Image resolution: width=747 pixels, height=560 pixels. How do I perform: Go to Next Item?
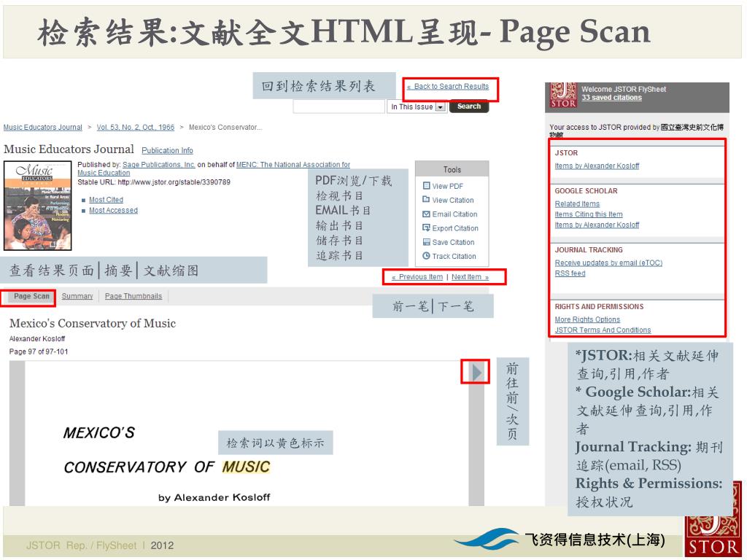point(471,276)
